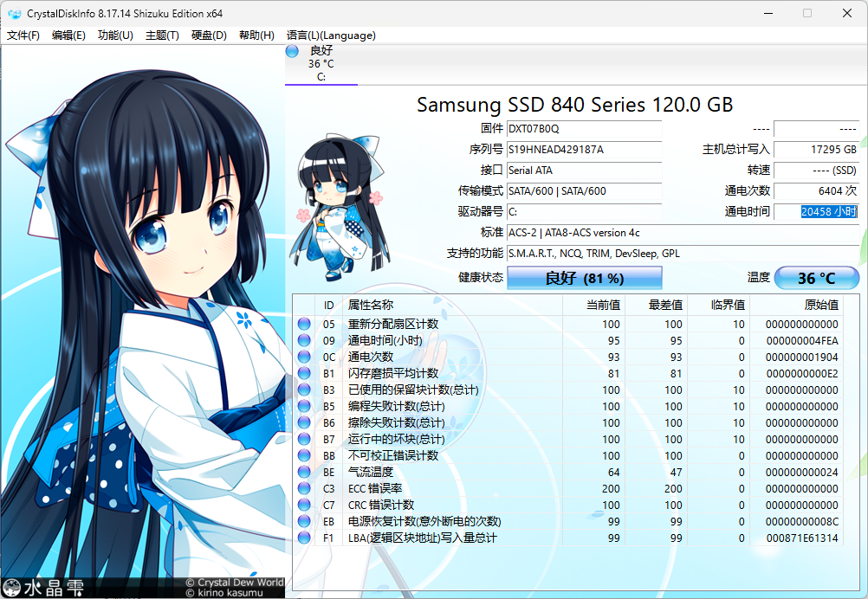This screenshot has height=599, width=868.
Task: Click the 36 °C temperature button
Action: [816, 278]
